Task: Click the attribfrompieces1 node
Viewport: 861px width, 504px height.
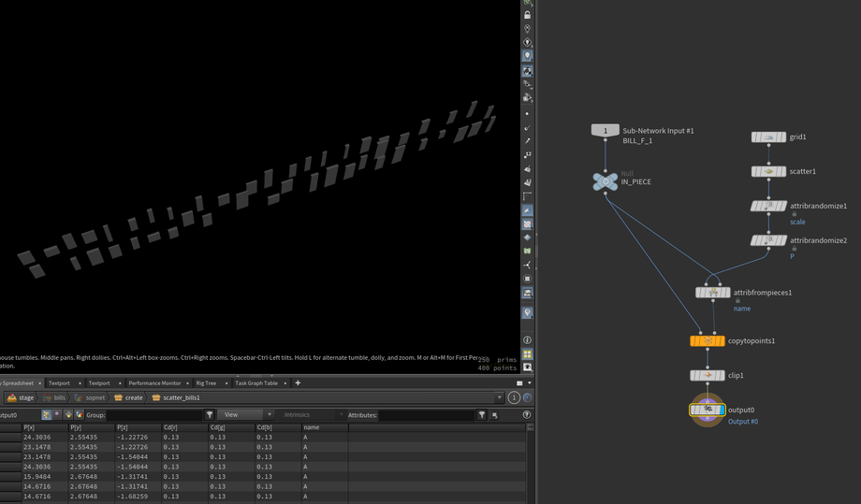Action: click(x=712, y=293)
